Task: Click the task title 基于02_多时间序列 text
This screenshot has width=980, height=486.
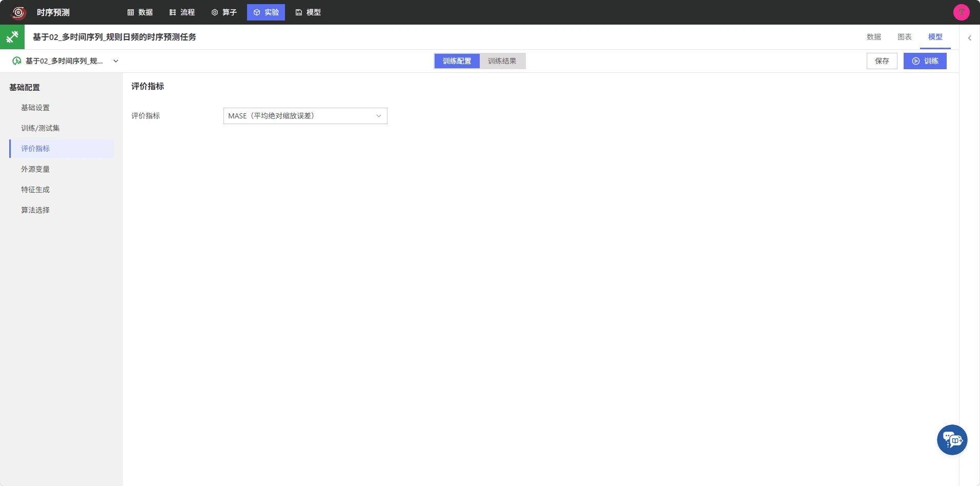Action: [114, 37]
